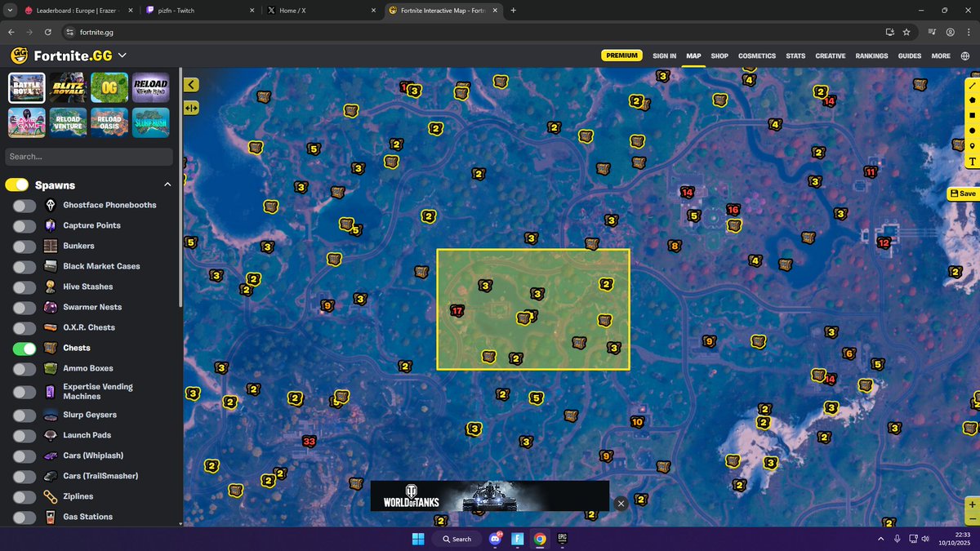The image size is (980, 551).
Task: Click the sidebar Search input field
Action: (x=89, y=157)
